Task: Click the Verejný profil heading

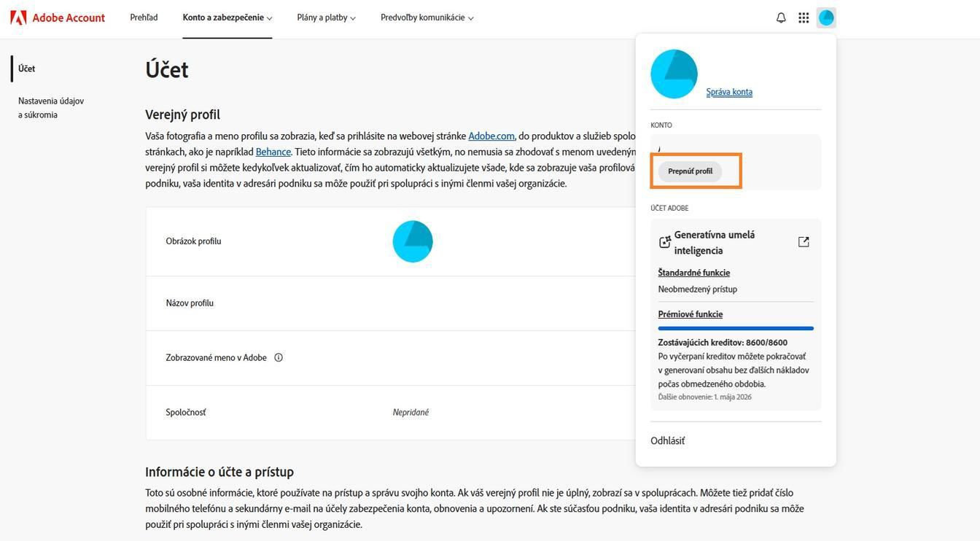Action: pos(182,114)
